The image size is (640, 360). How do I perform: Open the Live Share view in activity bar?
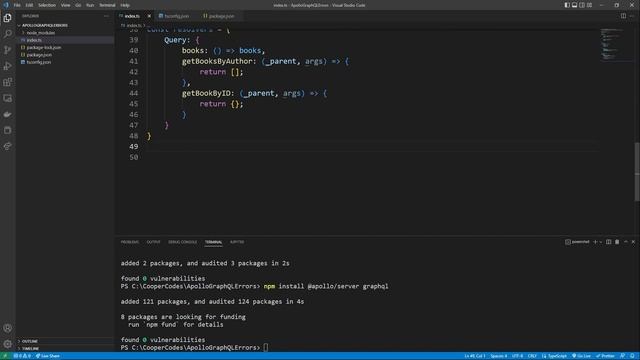(x=7, y=146)
